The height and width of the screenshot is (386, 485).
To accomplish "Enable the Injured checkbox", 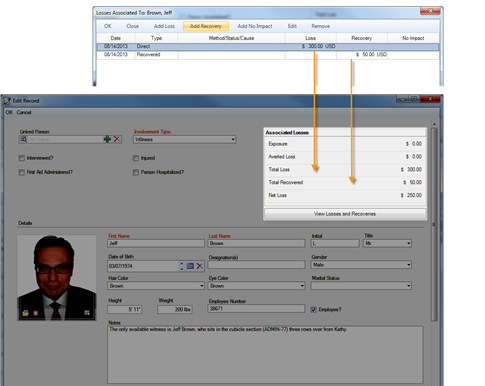I will (x=136, y=158).
